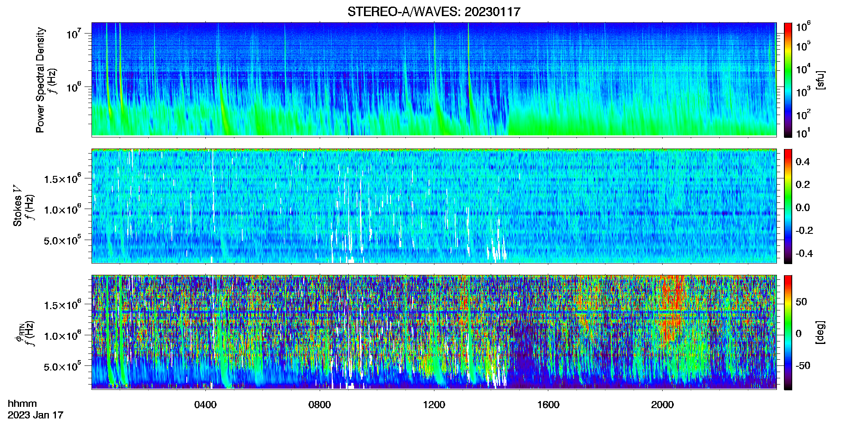Click the [sfu] unit label
Screen dimensions: 868x447
click(820, 80)
